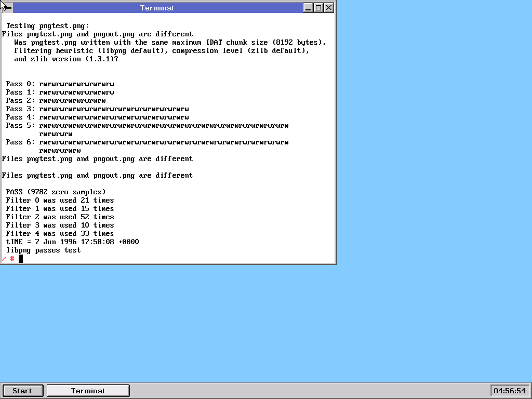This screenshot has width=532, height=399.
Task: Click the 'PASS (9782 zero samples)' text
Action: click(56, 192)
